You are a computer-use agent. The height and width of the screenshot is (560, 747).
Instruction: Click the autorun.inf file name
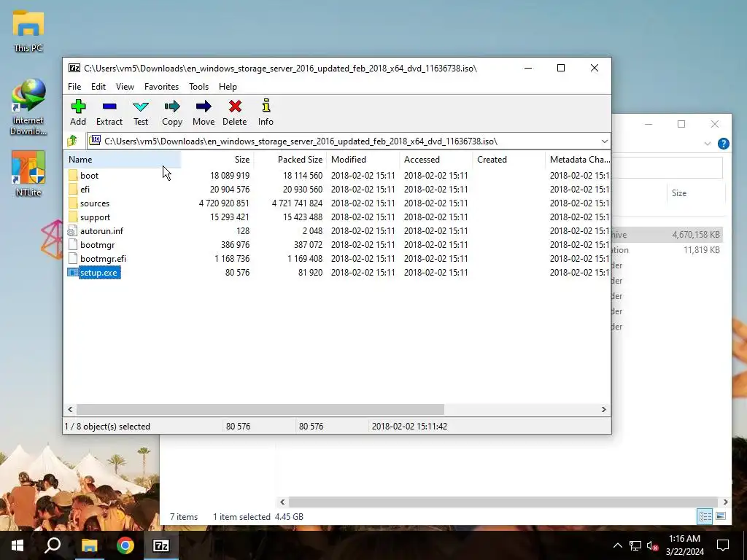[101, 231]
